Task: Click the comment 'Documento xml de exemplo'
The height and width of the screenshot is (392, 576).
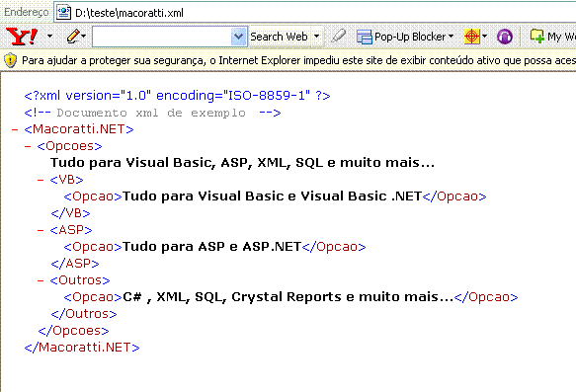Action: (x=151, y=113)
